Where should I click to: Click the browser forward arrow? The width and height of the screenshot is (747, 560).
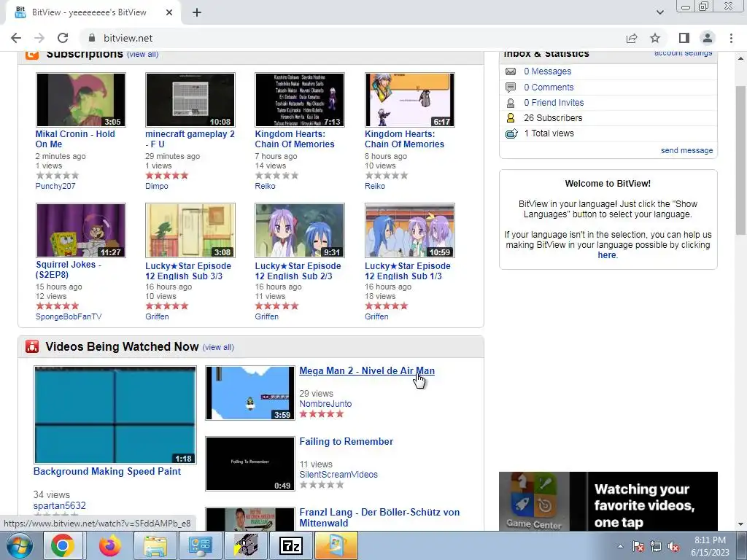pos(39,38)
